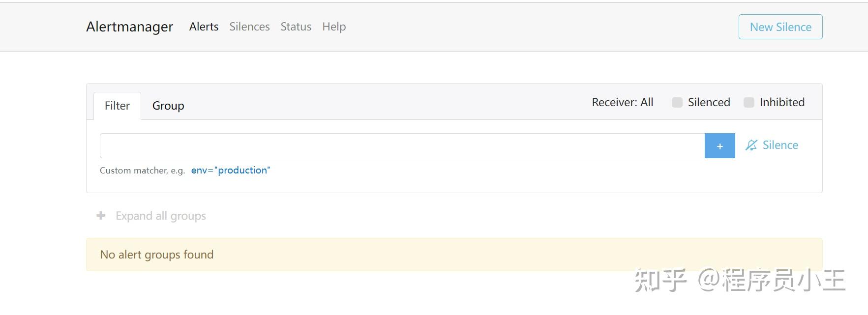Click the plus icon before Expand all groups
Viewport: 868px width, 315px height.
[101, 215]
